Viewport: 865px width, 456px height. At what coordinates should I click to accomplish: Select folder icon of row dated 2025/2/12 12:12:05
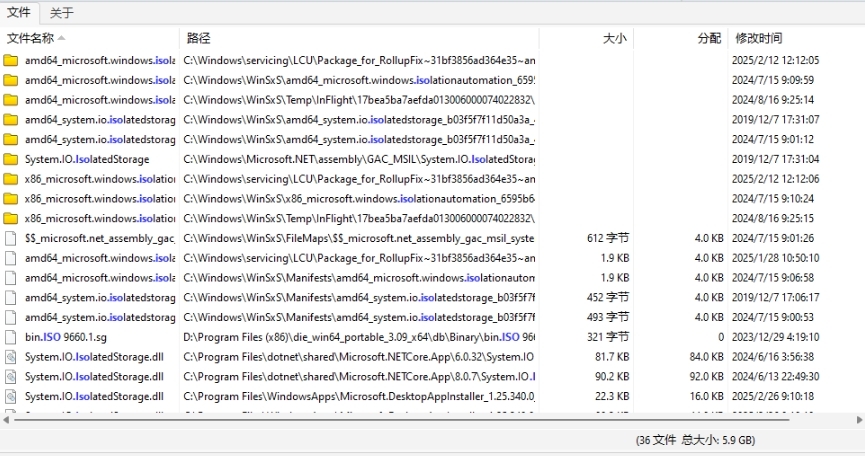pos(10,60)
